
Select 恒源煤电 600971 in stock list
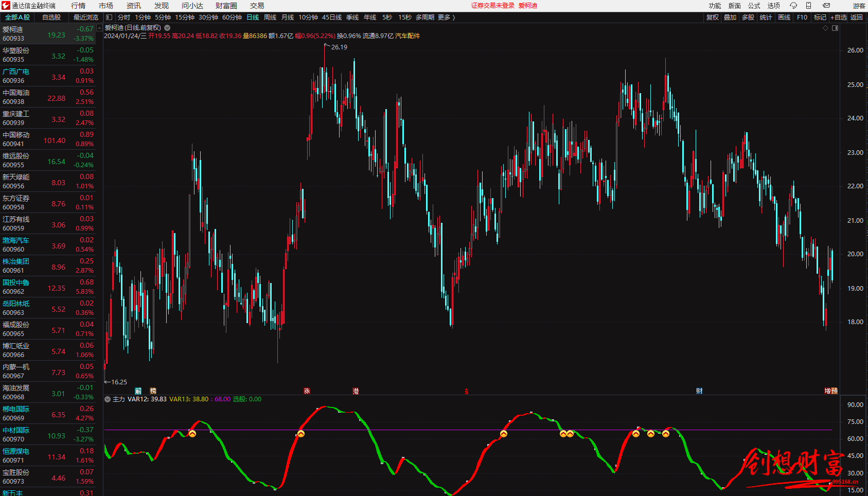(48, 456)
